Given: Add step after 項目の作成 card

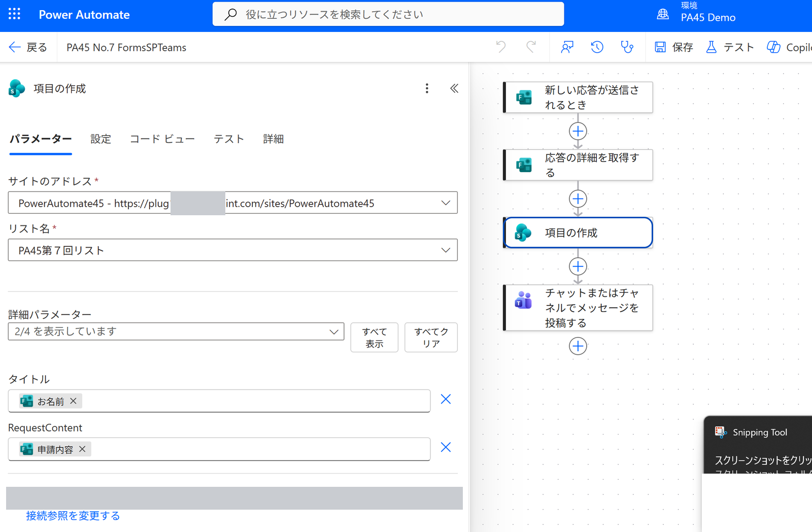Looking at the screenshot, I should (578, 266).
